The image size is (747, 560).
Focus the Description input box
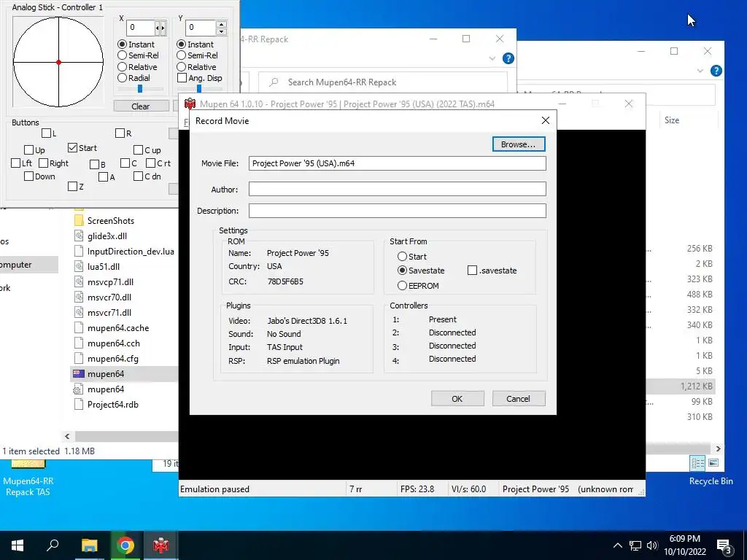point(397,211)
